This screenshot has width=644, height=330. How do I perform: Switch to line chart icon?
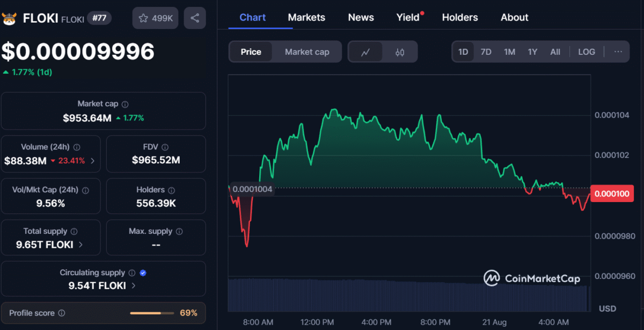365,52
